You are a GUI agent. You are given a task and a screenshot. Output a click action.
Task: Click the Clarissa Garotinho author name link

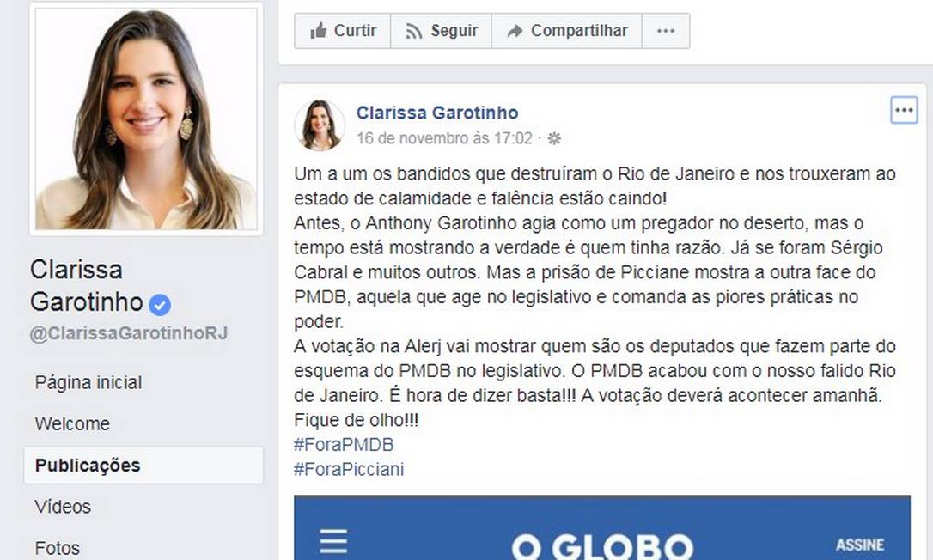pyautogui.click(x=437, y=113)
